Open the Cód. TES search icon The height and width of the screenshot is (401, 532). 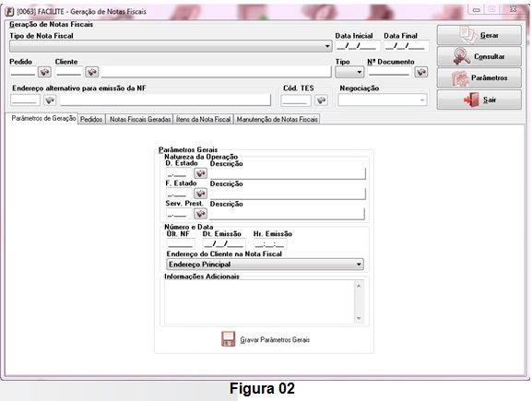321,100
